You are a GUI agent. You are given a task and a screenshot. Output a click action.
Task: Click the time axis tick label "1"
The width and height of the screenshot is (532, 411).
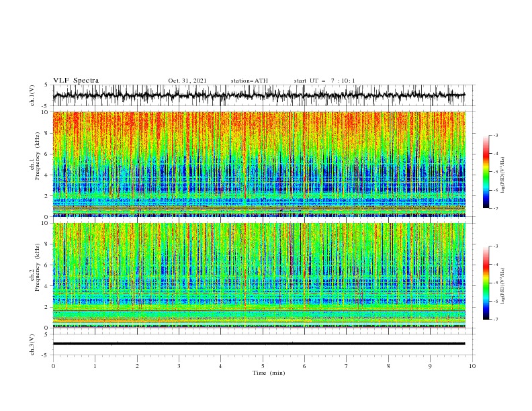pyautogui.click(x=95, y=366)
